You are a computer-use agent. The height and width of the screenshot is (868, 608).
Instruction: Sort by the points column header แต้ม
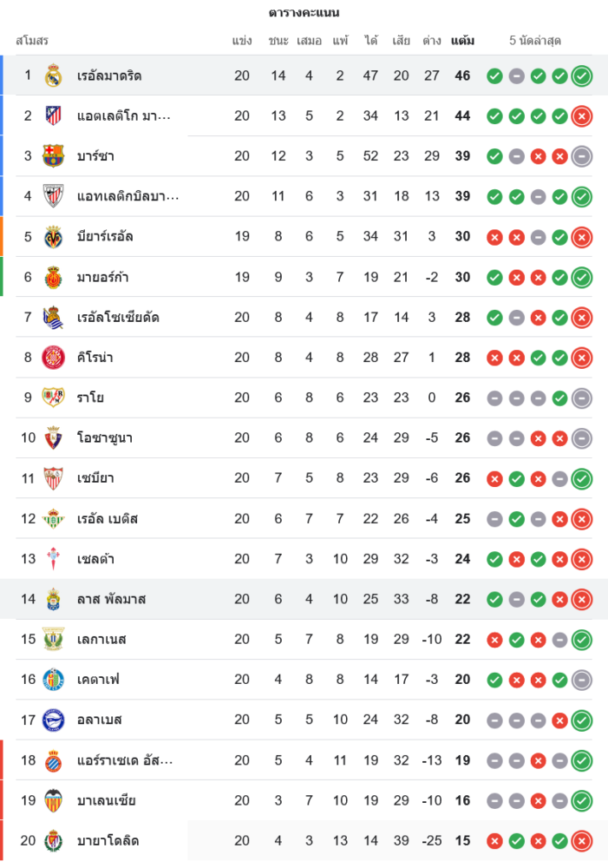point(462,41)
